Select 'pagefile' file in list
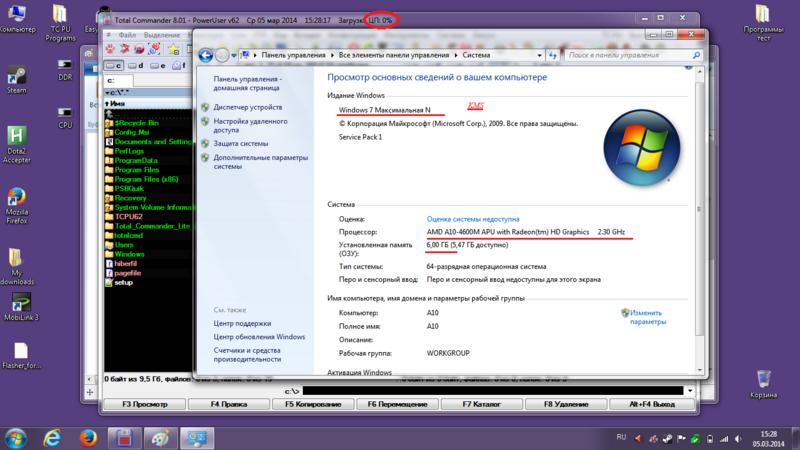The width and height of the screenshot is (800, 450). 128,273
